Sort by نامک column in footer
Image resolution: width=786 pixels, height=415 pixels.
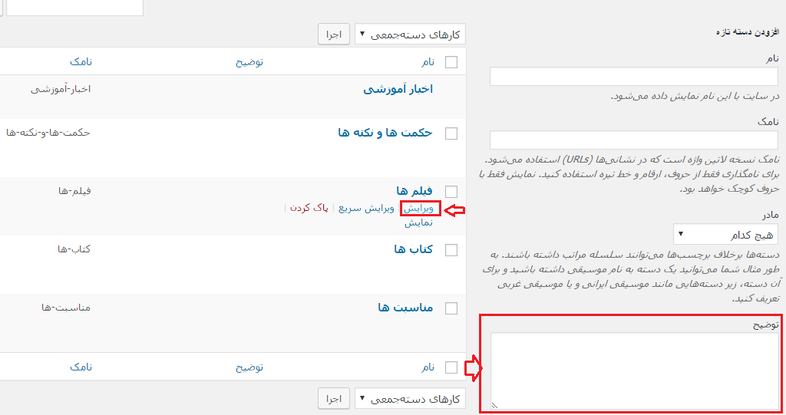[x=81, y=367]
